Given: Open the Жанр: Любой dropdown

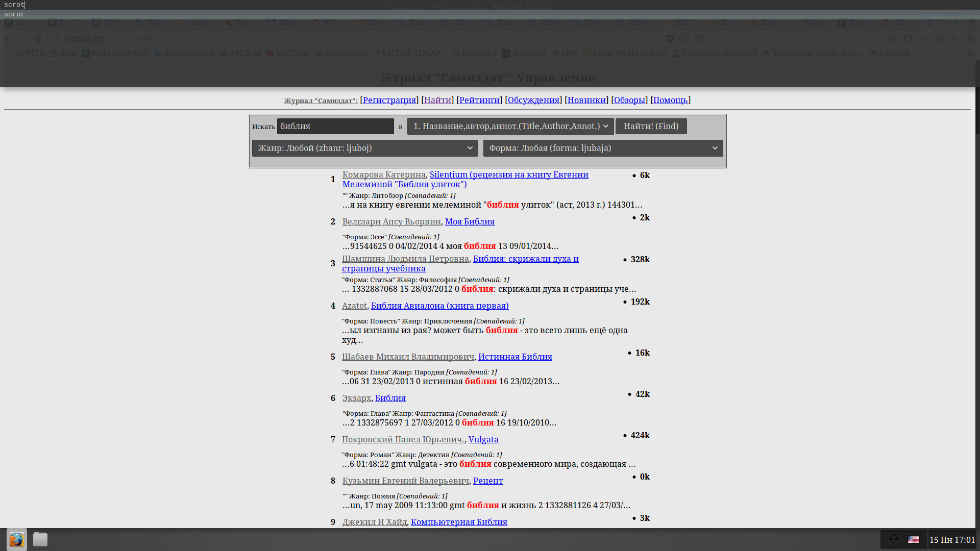Looking at the screenshot, I should coord(365,148).
